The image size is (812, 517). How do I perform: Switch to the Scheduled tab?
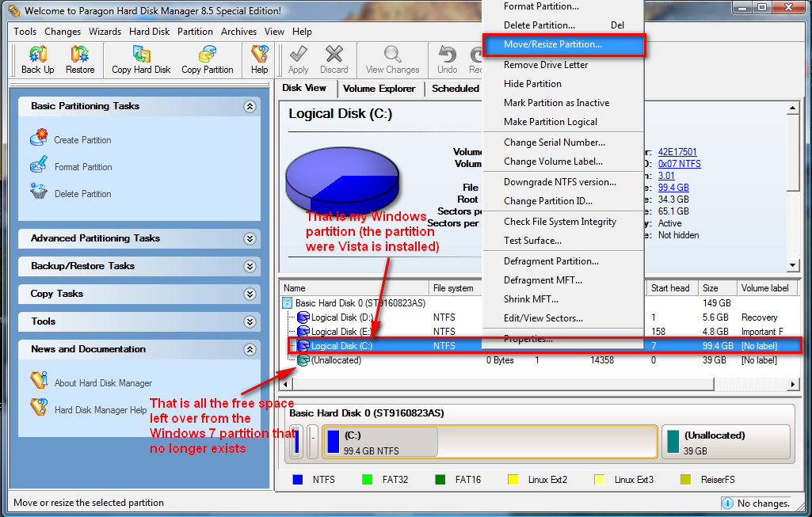456,89
